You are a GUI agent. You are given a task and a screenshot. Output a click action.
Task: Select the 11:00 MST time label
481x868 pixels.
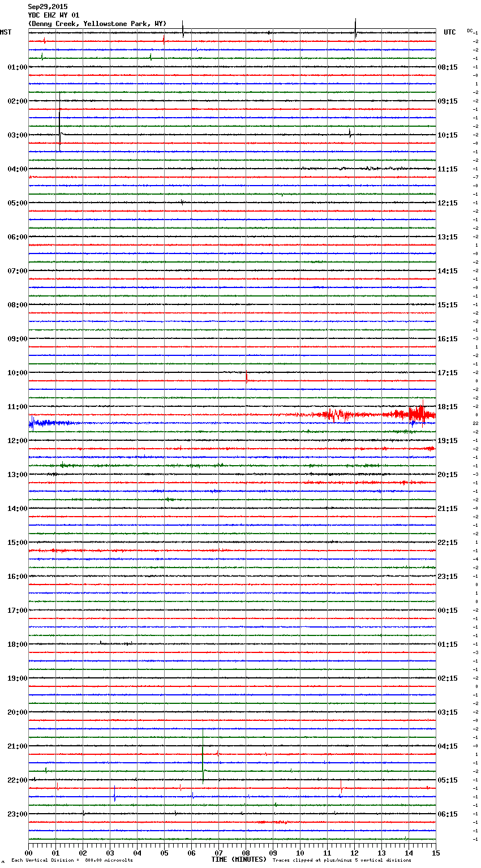(18, 407)
